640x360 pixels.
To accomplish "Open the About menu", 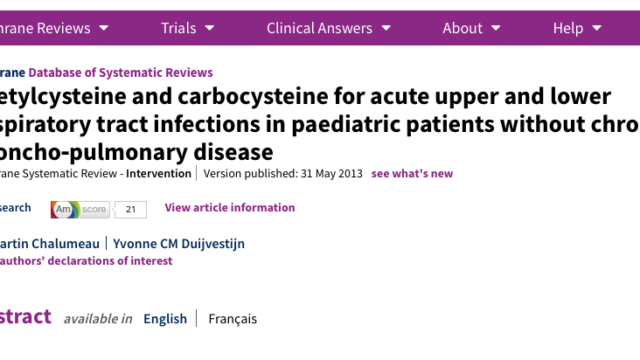I will pyautogui.click(x=462, y=28).
